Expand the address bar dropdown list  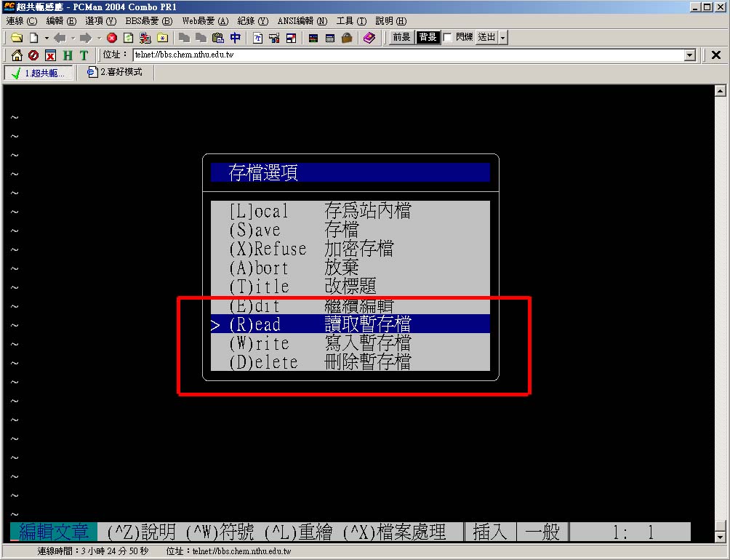[x=690, y=55]
